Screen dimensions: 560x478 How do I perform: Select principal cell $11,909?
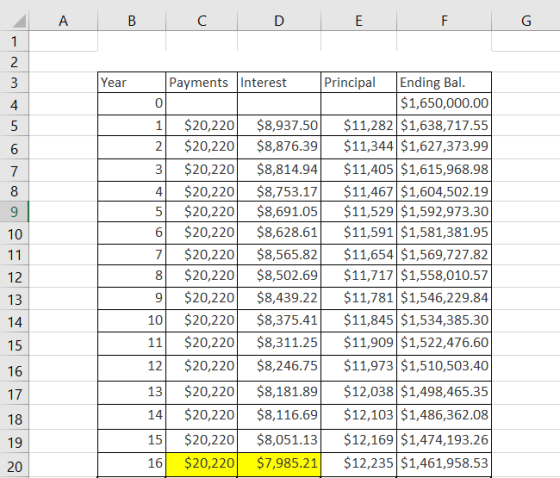[x=359, y=343]
